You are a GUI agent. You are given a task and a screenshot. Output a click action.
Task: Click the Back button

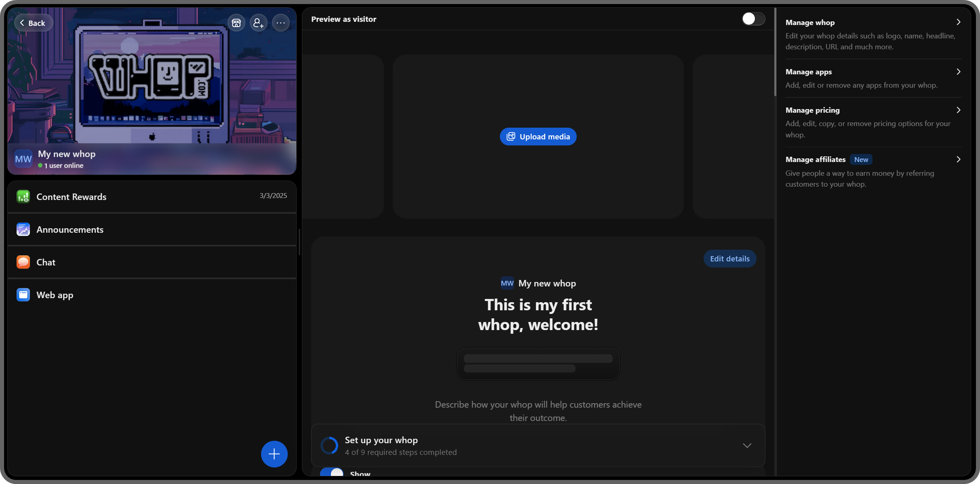[x=33, y=23]
